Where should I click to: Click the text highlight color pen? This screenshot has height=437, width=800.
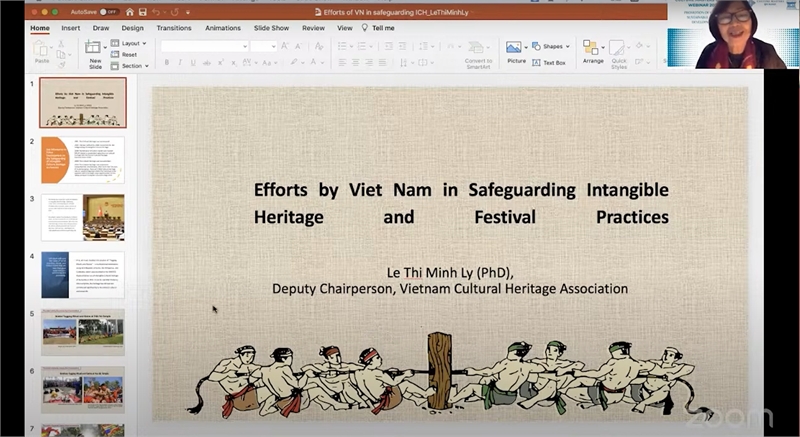(x=294, y=62)
